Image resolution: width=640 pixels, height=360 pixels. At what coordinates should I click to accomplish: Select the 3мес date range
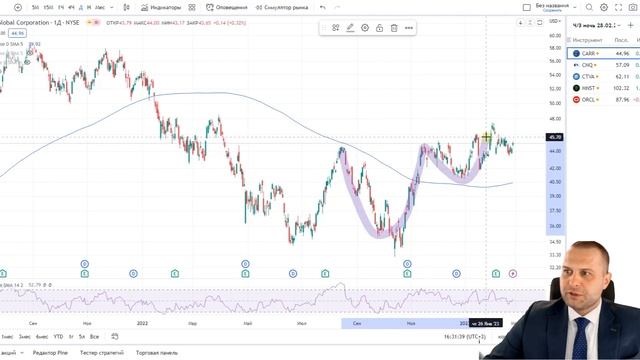click(24, 337)
